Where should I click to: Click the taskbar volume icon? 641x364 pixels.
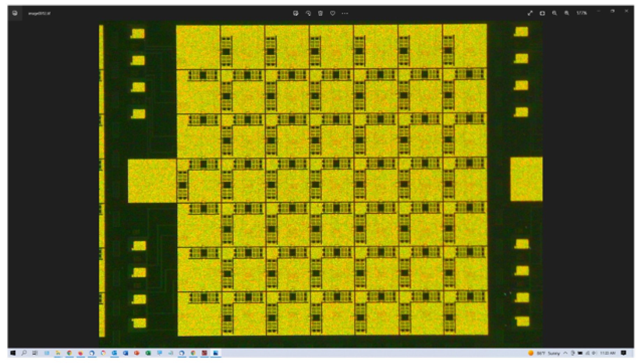[594, 353]
